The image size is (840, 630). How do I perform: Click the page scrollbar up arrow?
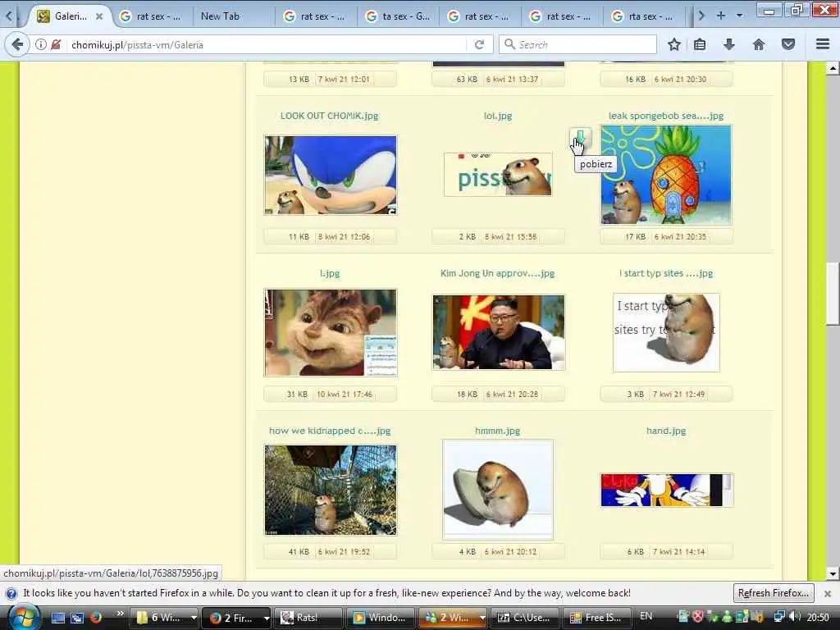point(833,68)
